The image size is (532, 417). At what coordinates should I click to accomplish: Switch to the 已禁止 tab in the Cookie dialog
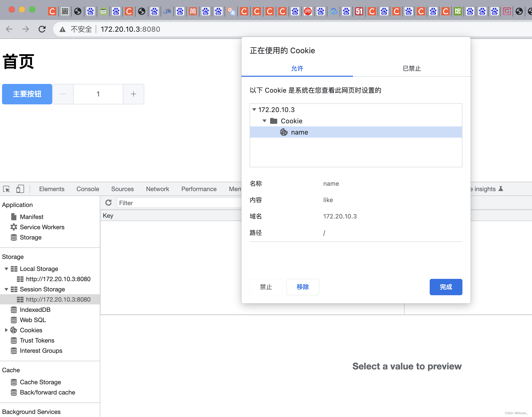pyautogui.click(x=412, y=68)
